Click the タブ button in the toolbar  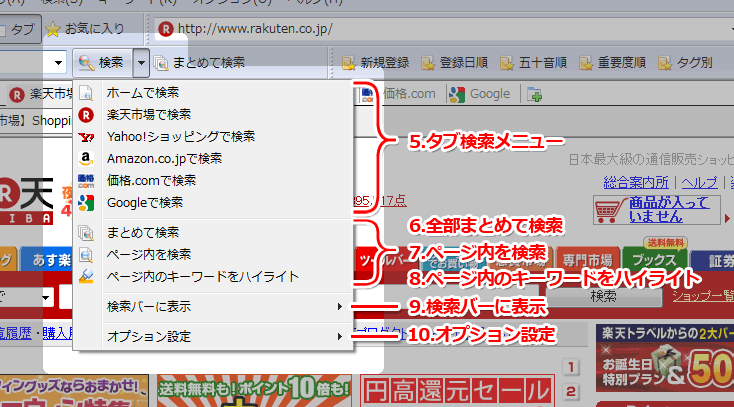(20, 30)
